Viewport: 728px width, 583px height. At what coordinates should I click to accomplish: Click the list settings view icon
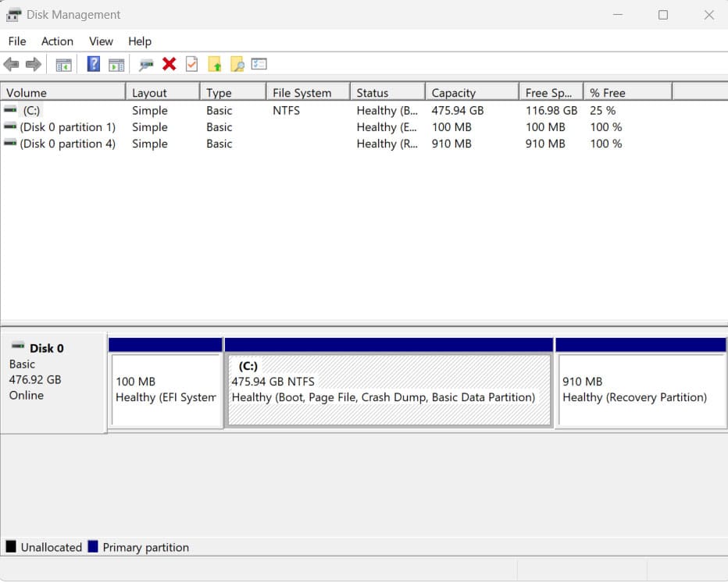(x=259, y=63)
